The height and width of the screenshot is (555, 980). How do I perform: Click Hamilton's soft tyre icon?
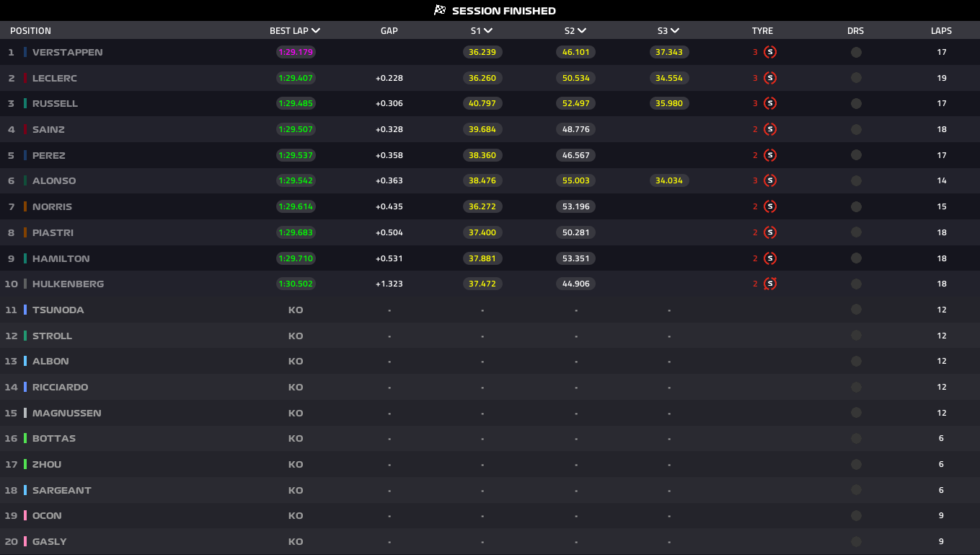(x=769, y=258)
